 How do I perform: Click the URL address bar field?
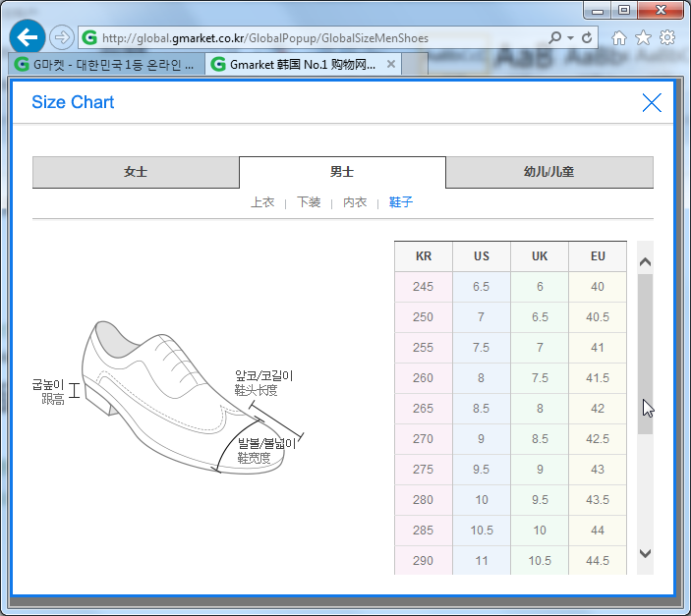pyautogui.click(x=315, y=38)
